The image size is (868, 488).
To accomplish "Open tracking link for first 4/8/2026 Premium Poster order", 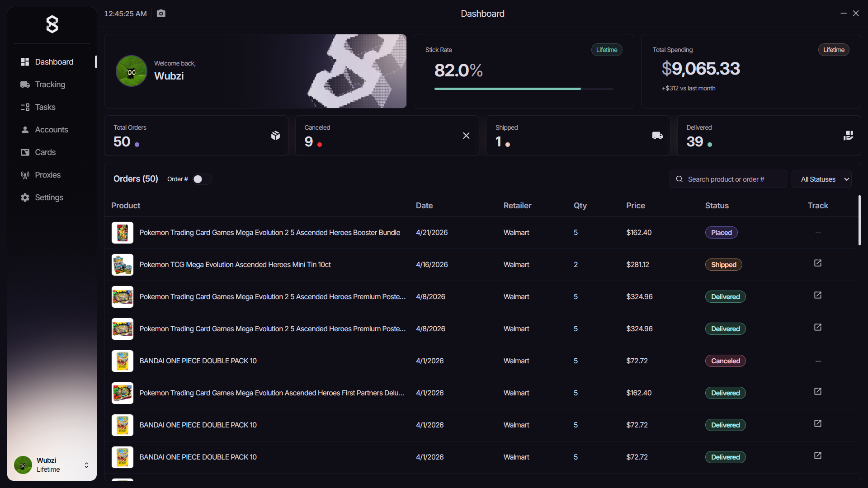I will tap(818, 295).
